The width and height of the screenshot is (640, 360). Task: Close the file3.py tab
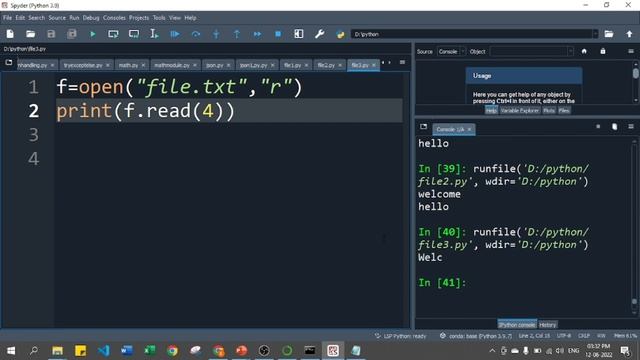(373, 65)
